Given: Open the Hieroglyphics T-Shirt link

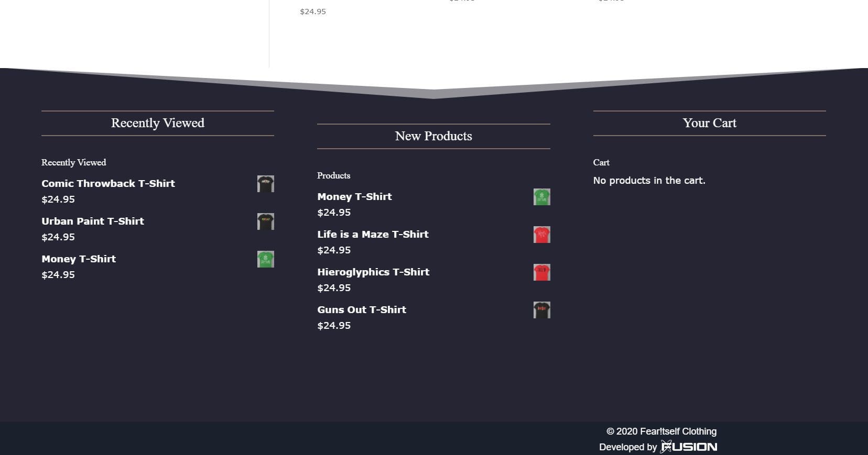Looking at the screenshot, I should (x=373, y=272).
